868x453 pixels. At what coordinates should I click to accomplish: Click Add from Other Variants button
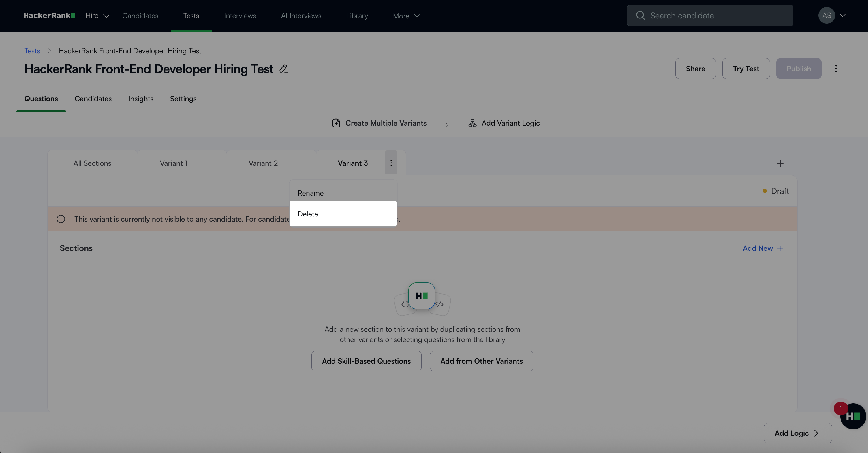click(x=481, y=361)
